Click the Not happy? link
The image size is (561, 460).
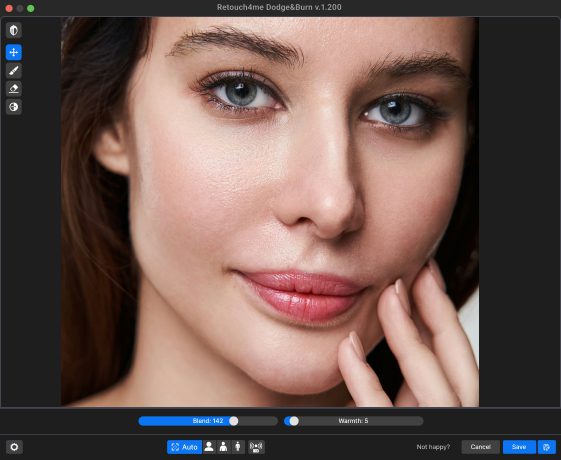coord(433,447)
